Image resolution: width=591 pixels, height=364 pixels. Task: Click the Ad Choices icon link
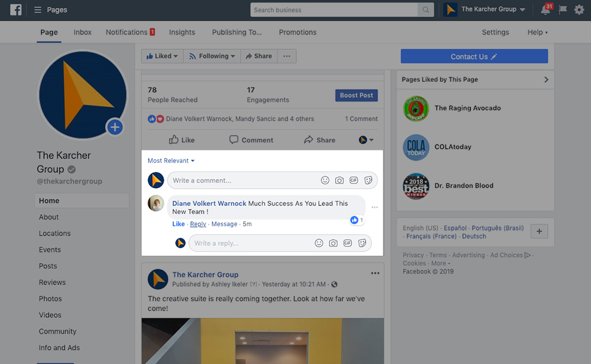[528, 255]
